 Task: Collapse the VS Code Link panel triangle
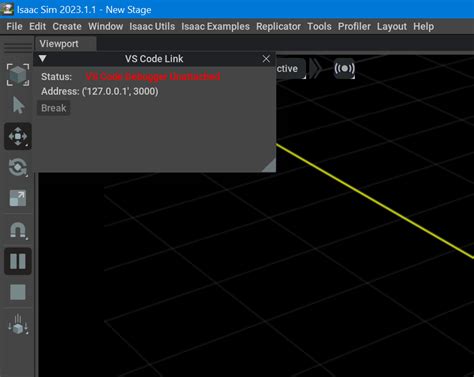42,59
